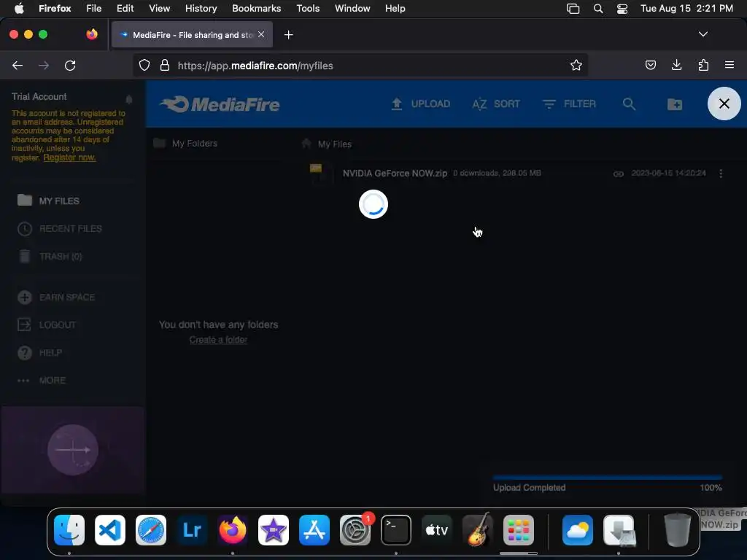Go back with the browser back arrow
The width and height of the screenshot is (747, 560).
(x=18, y=66)
